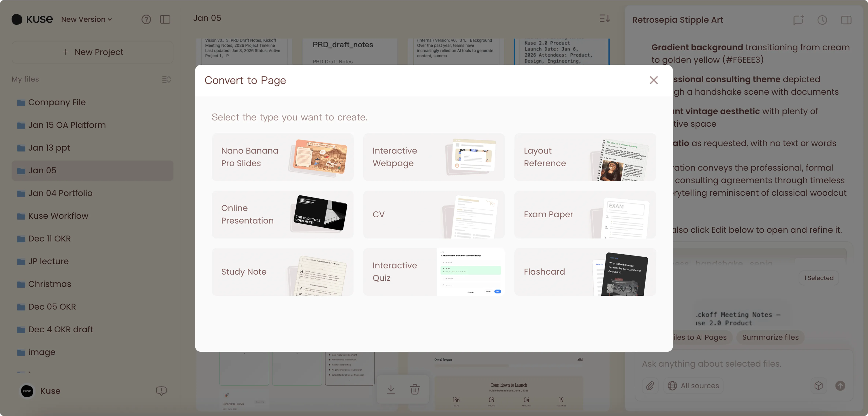Open the All sources selector
Image resolution: width=868 pixels, height=416 pixels.
(x=693, y=385)
